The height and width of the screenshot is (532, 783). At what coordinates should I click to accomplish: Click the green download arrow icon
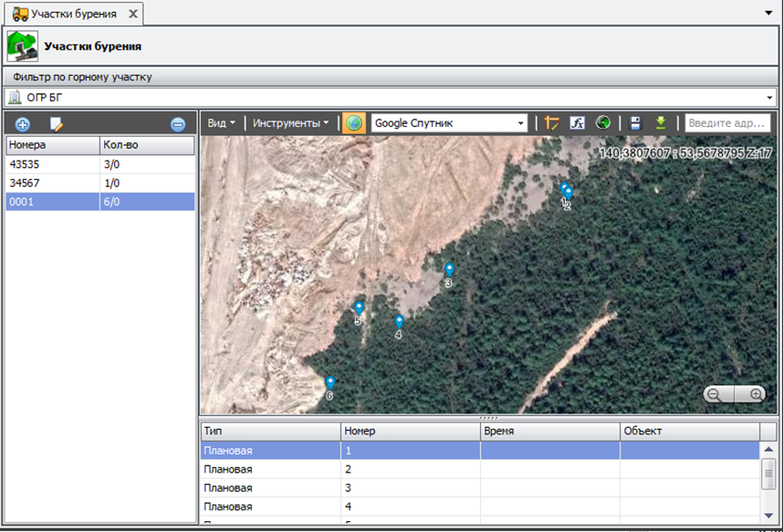click(661, 123)
